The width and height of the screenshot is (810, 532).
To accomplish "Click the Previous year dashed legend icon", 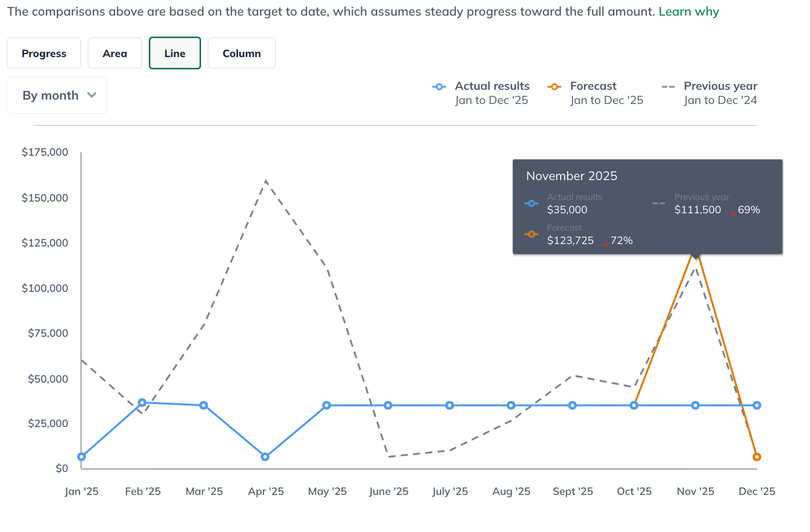I will 668,87.
